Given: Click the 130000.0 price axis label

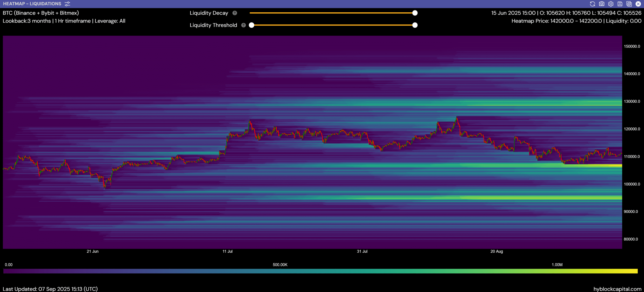Looking at the screenshot, I should click(x=632, y=101).
